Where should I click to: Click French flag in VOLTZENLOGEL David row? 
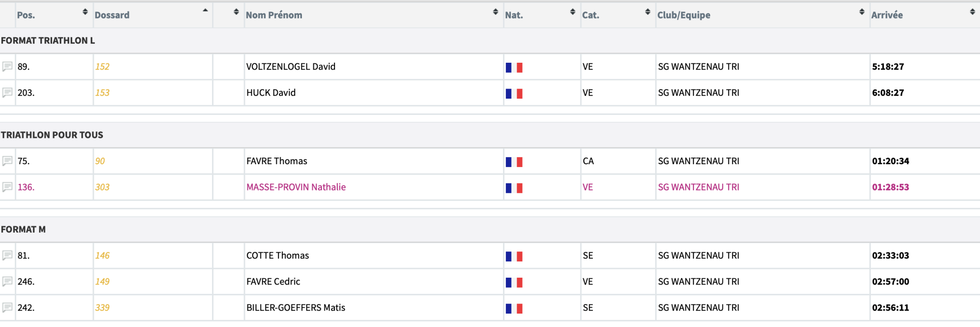(514, 68)
